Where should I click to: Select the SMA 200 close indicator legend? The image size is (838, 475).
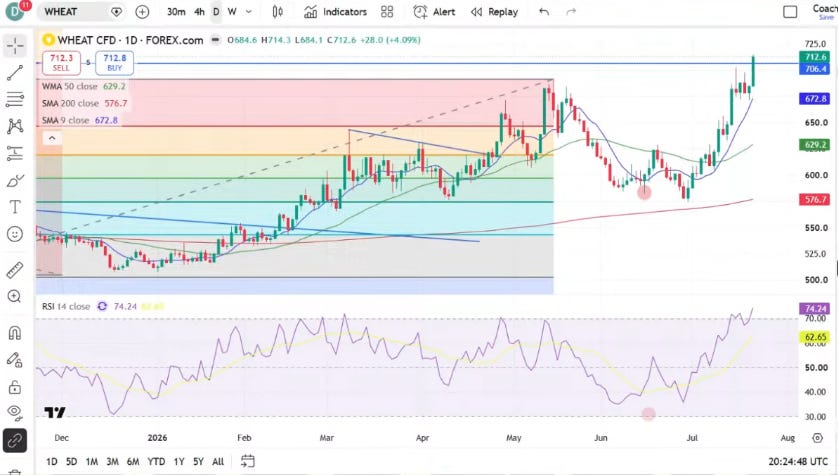tap(85, 103)
